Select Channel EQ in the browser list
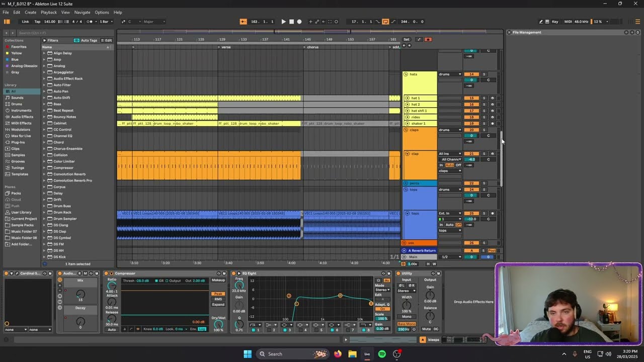The height and width of the screenshot is (362, 644). (63, 136)
